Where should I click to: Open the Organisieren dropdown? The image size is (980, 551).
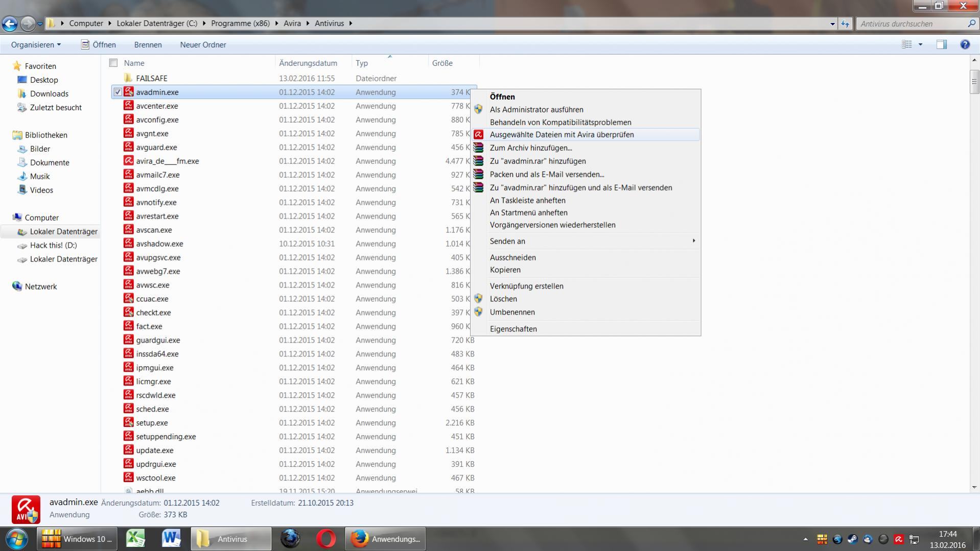(36, 45)
